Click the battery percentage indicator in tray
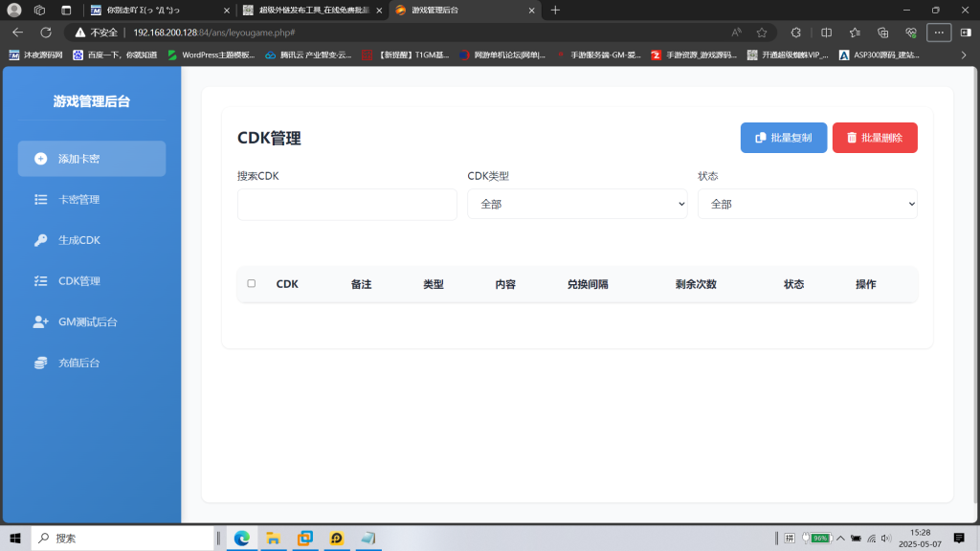This screenshot has width=980, height=551. pos(818,537)
